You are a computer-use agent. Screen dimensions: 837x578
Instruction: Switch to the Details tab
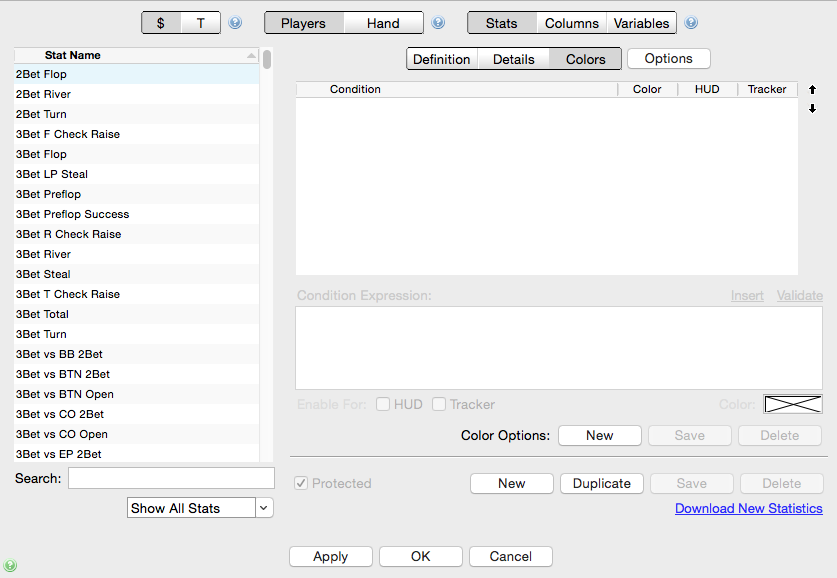514,59
